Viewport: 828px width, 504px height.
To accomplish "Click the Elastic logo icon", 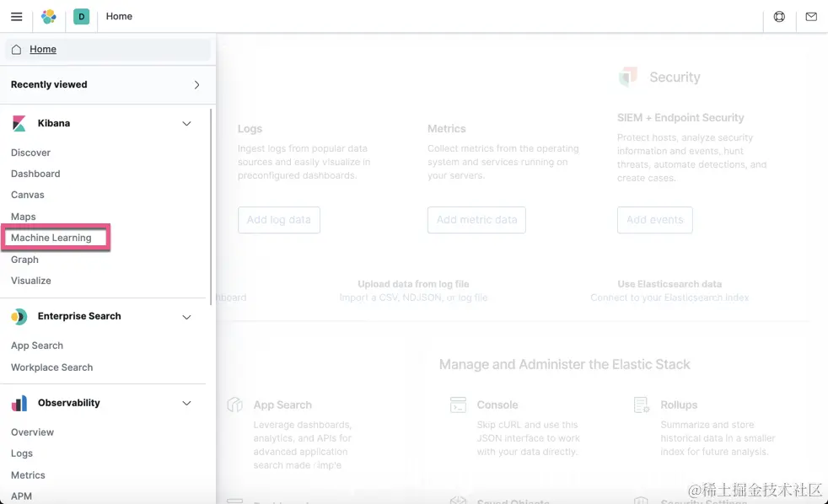I will point(49,16).
